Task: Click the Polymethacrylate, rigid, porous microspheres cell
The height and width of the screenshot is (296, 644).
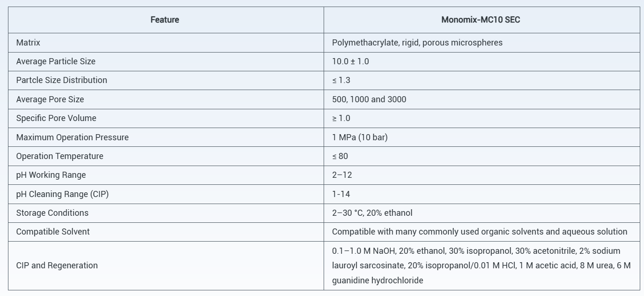Action: 417,43
